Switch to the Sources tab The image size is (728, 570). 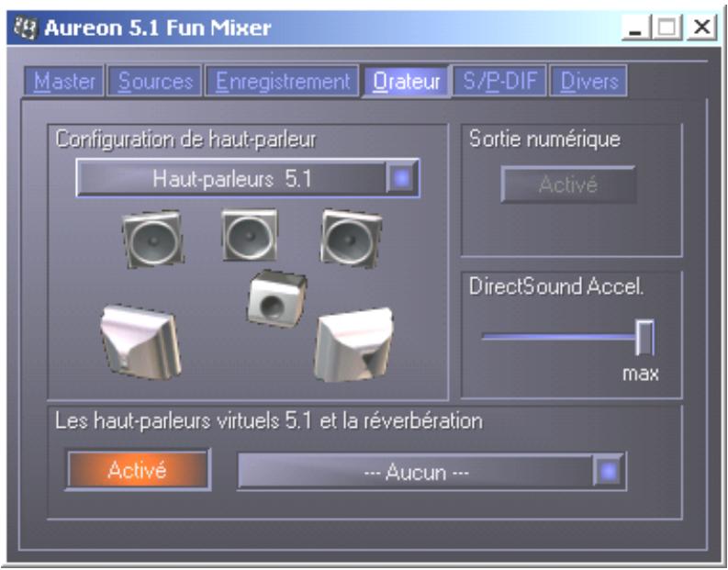coord(154,81)
